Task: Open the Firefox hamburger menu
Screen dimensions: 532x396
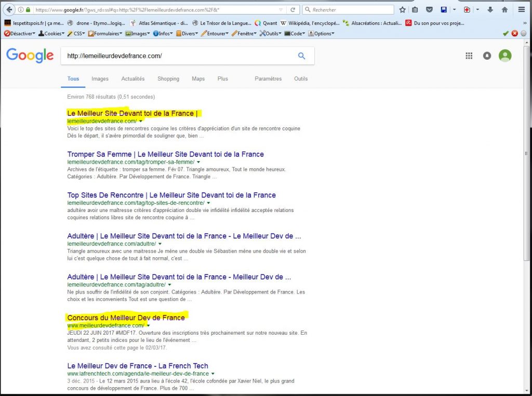Action: (x=522, y=10)
